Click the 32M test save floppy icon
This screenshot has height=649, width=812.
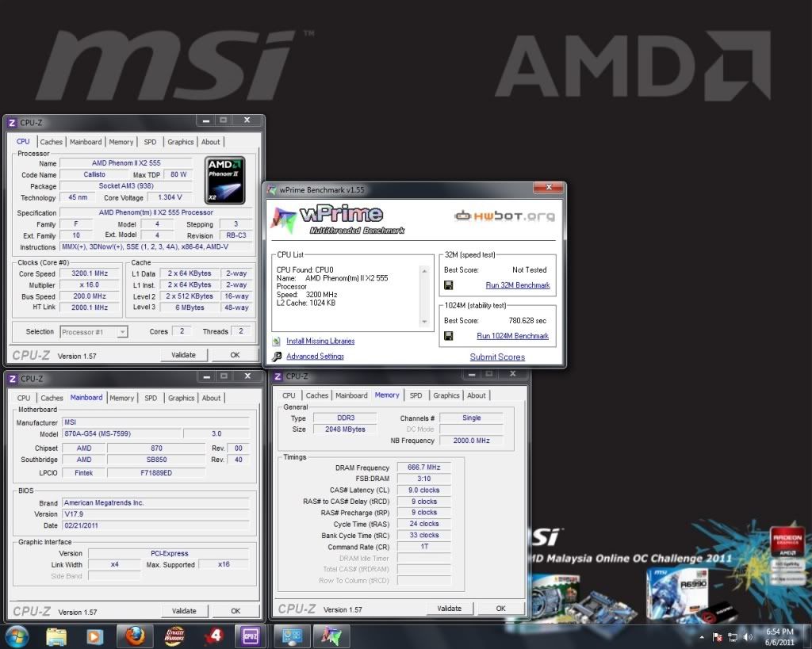tap(449, 285)
